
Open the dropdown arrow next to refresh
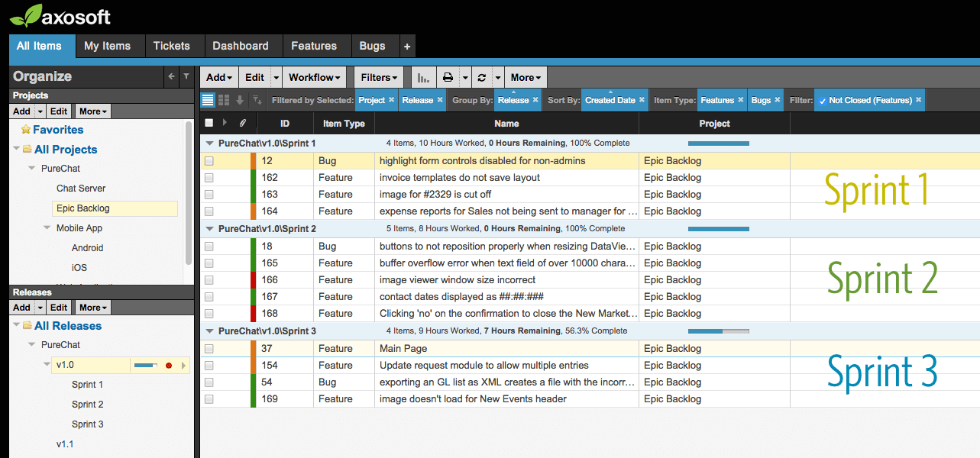pos(497,77)
